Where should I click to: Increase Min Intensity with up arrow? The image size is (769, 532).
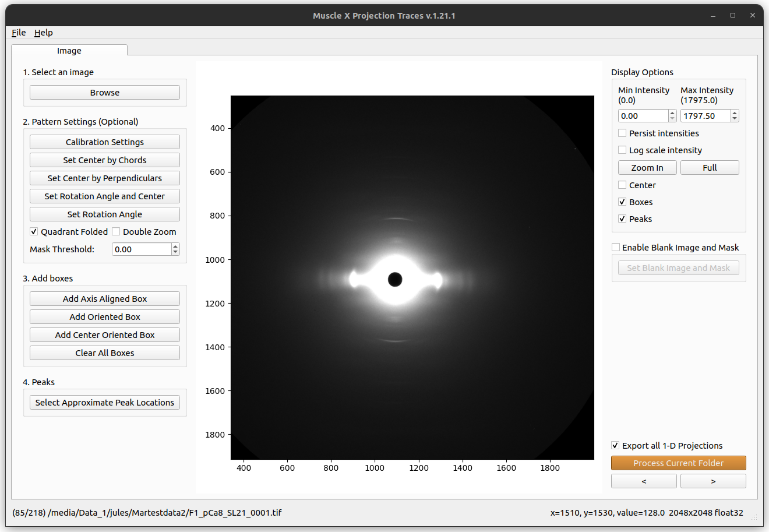[x=672, y=113]
